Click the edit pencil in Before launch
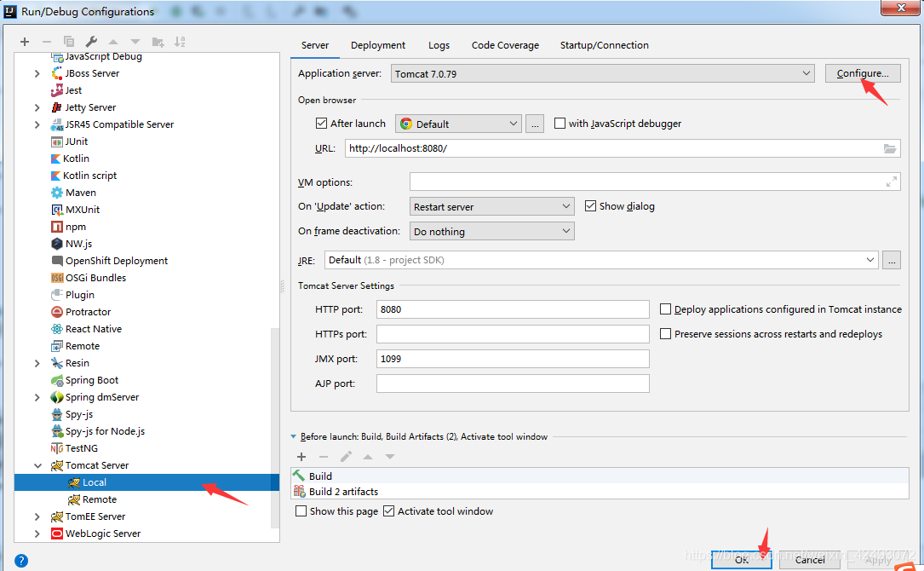This screenshot has height=571, width=924. click(346, 457)
